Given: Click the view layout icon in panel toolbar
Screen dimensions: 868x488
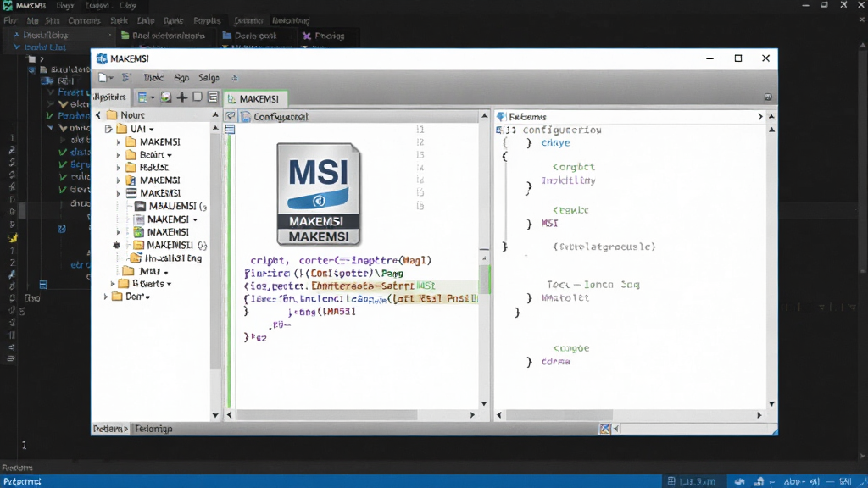Looking at the screenshot, I should coord(142,97).
